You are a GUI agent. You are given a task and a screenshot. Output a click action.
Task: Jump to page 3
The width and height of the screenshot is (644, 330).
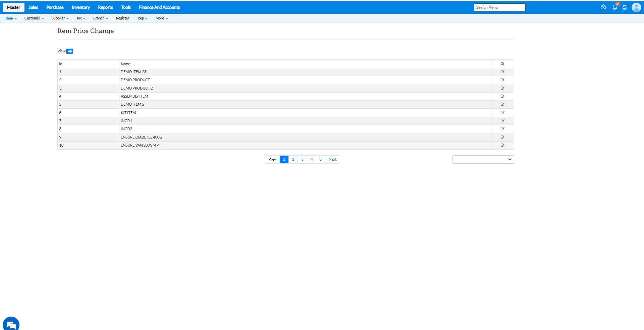[x=302, y=159]
